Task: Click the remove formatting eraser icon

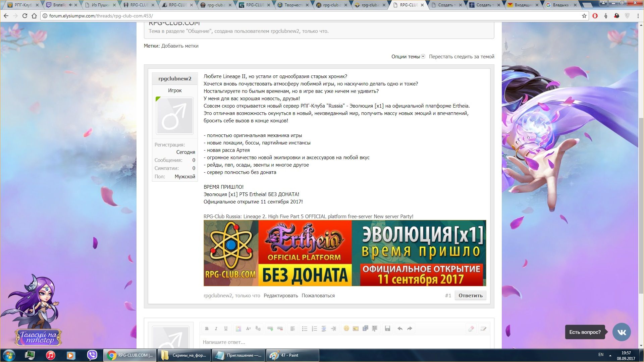Action: pos(471,328)
